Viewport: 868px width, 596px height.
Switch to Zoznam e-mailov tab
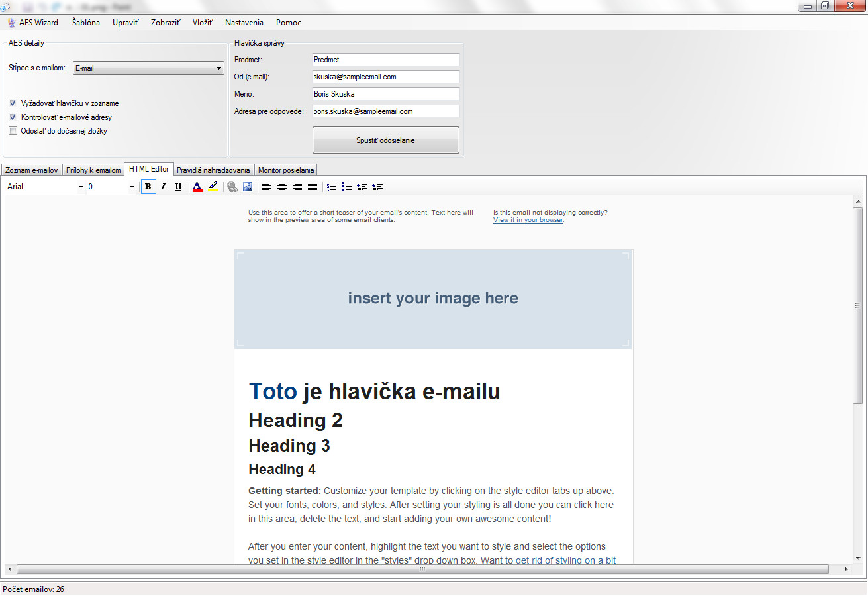(x=32, y=170)
